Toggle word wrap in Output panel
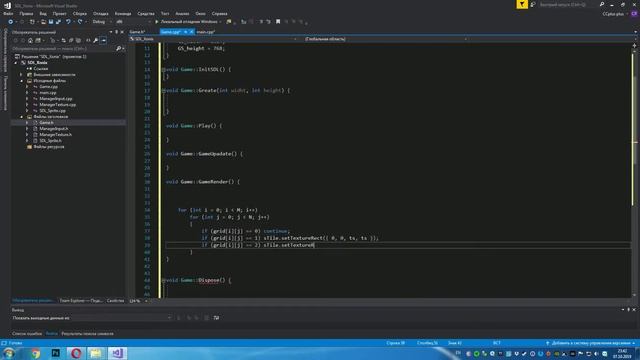Viewport: 640px width, 360px height. [216, 318]
